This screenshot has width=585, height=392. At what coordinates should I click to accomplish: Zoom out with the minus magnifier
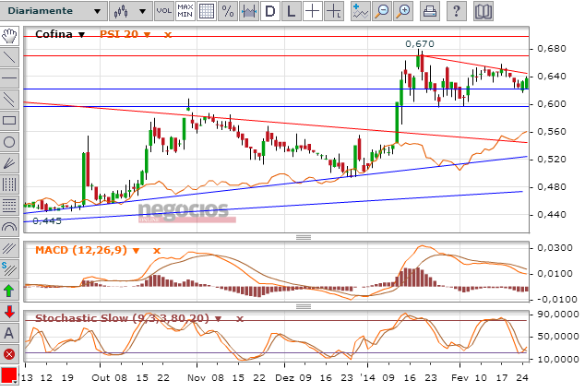(382, 11)
